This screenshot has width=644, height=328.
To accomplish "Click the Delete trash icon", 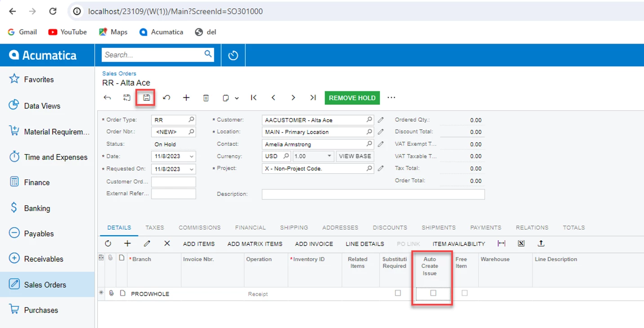I will coord(206,98).
